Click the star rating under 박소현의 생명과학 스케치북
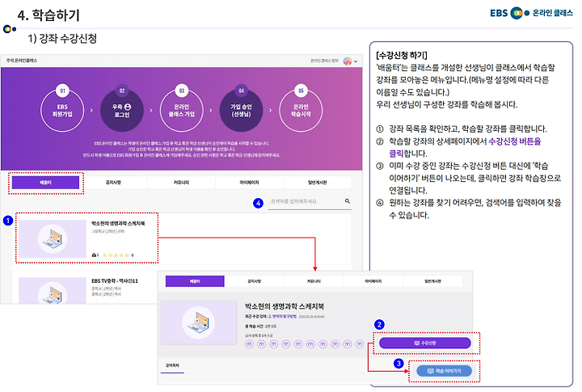 [x=116, y=255]
